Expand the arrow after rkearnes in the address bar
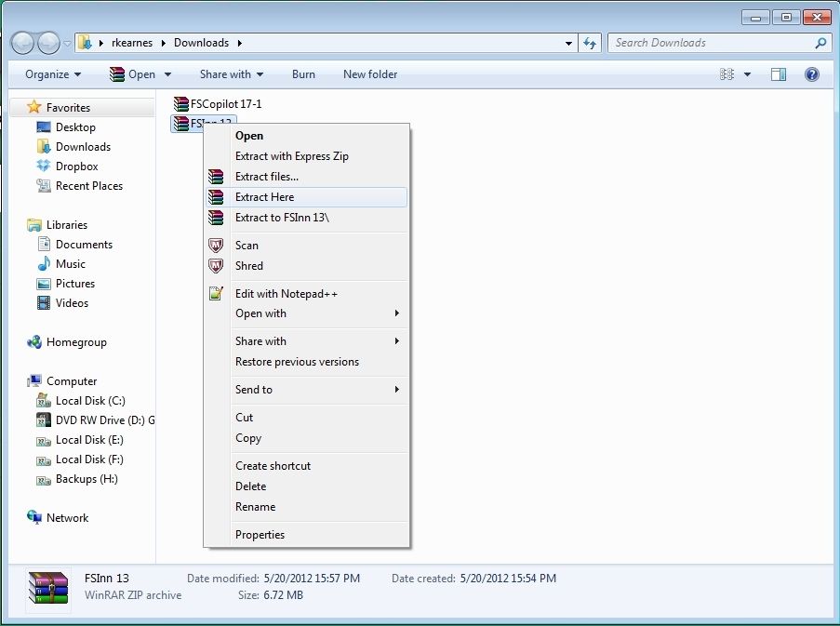This screenshot has width=840, height=626. pos(164,43)
